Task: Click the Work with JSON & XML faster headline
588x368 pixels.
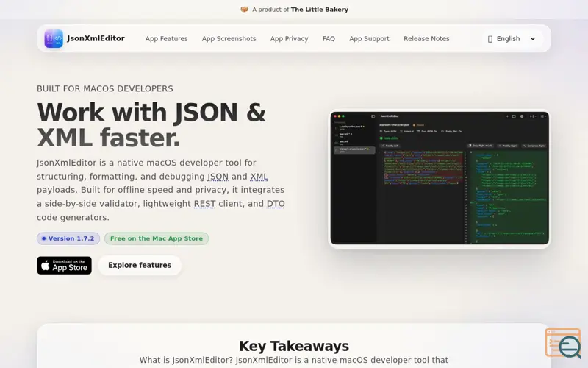Action: pos(151,125)
